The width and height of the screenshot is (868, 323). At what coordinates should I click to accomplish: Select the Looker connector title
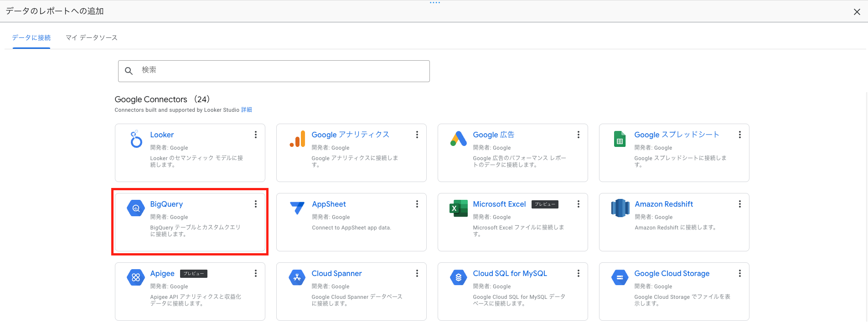tap(162, 135)
